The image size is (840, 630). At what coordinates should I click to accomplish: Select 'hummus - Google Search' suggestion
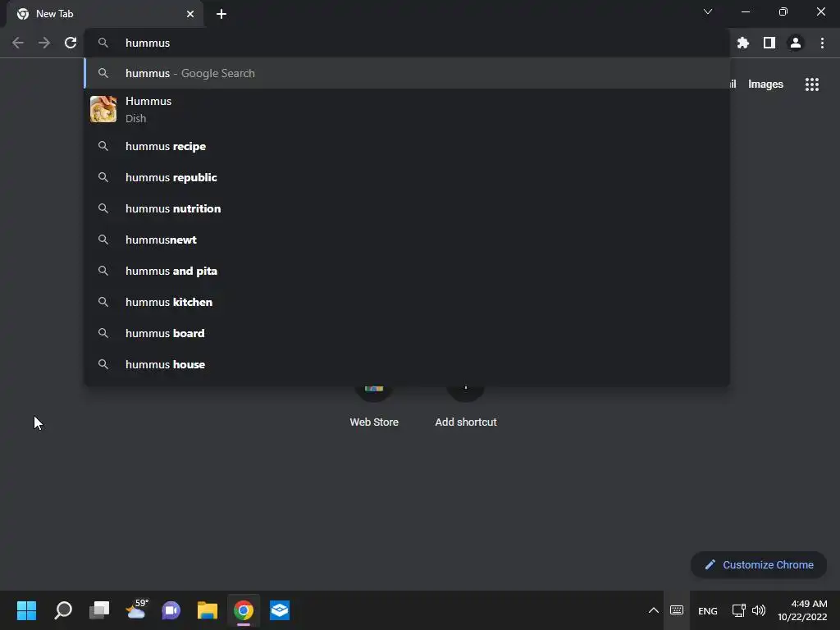click(407, 73)
